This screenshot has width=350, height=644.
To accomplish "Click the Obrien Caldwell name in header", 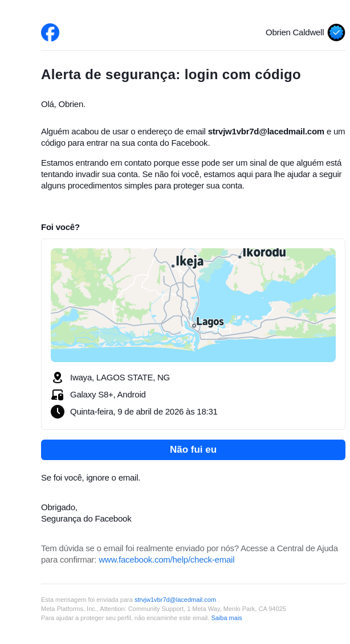I will pyautogui.click(x=294, y=32).
